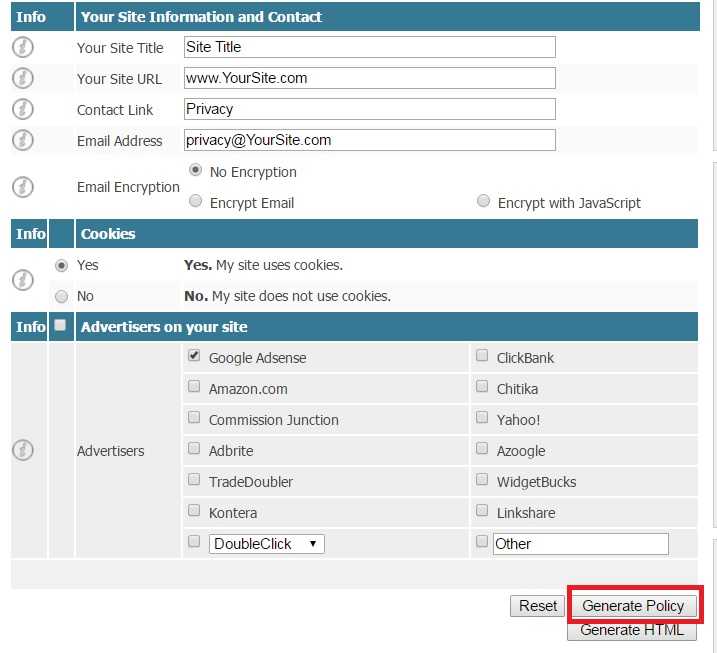Click the Your Site Title text field
Screen dimensions: 717x653
pyautogui.click(x=369, y=47)
